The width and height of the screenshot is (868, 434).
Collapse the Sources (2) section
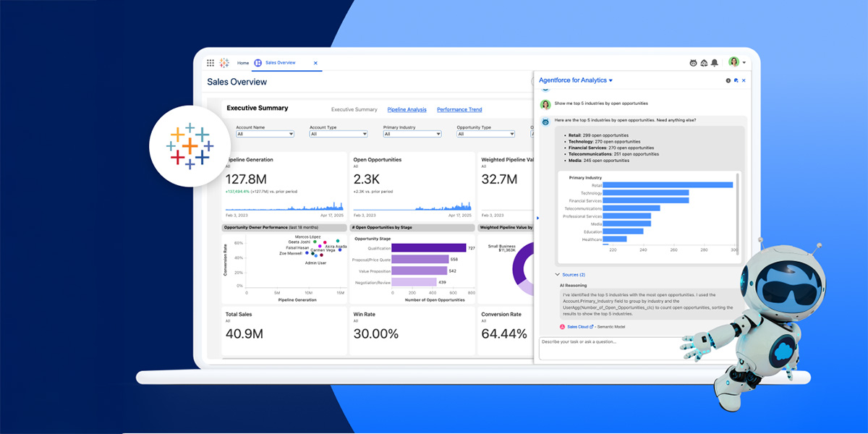click(x=558, y=275)
